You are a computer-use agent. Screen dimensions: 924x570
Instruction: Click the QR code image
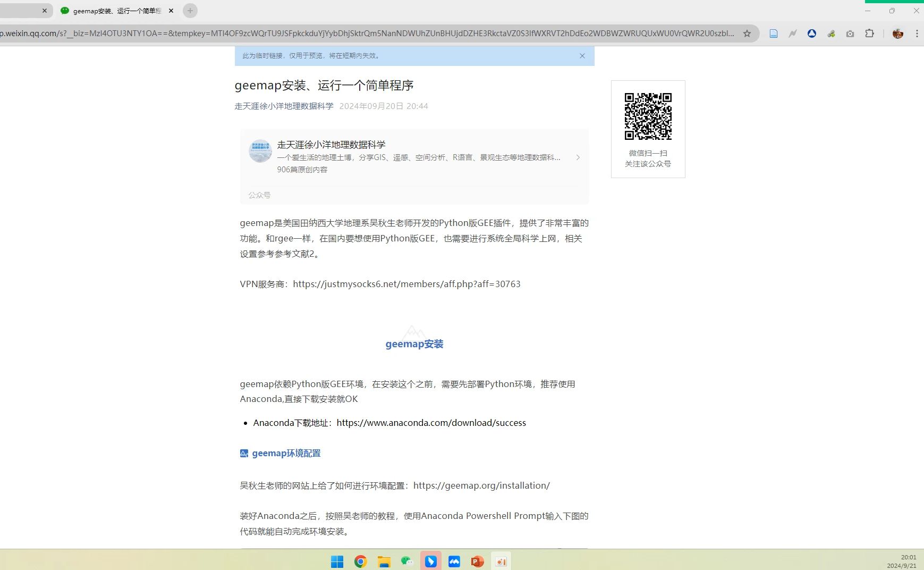[x=648, y=116]
